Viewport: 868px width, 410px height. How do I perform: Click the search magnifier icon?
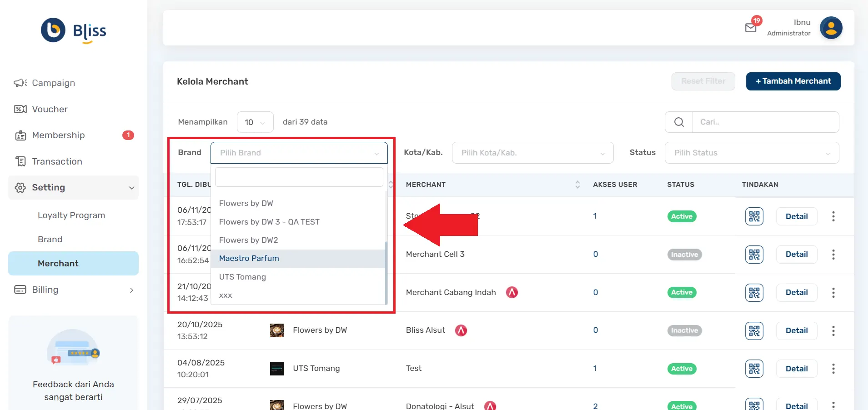point(679,122)
